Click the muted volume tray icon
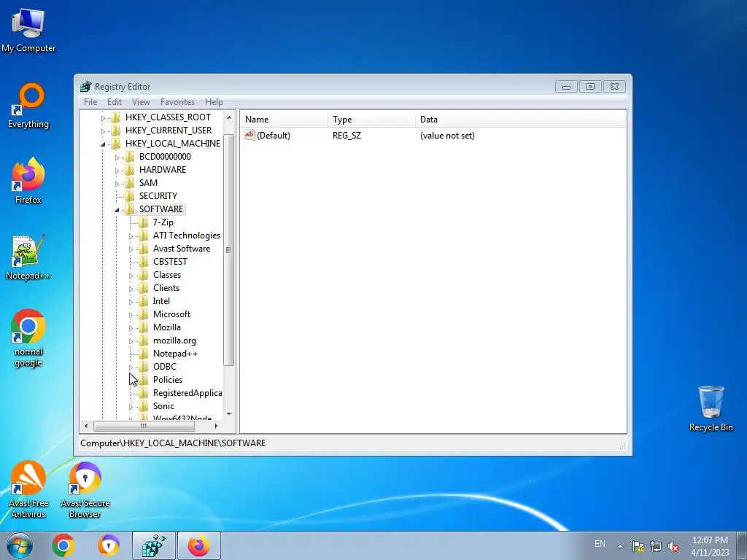 click(673, 546)
